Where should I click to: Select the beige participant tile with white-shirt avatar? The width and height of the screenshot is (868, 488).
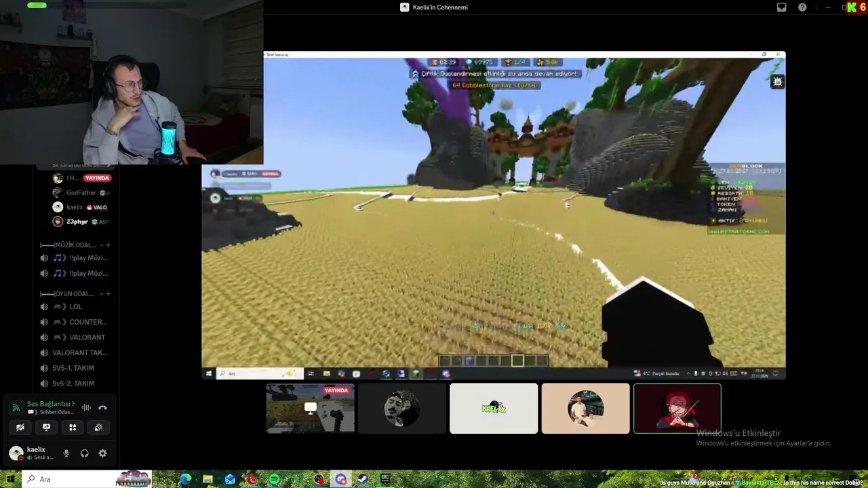[x=586, y=408]
